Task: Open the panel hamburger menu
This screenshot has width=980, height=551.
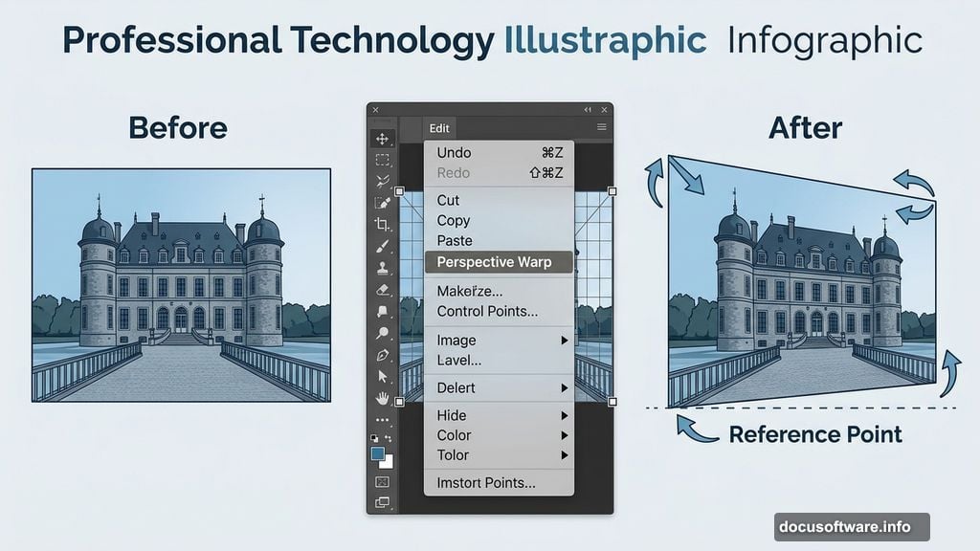Action: 602,127
